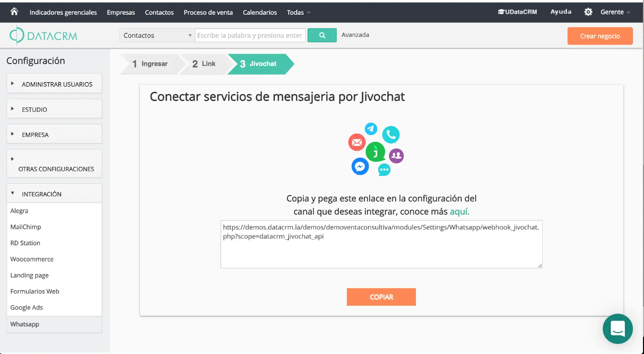644x354 pixels.
Task: Click the teal chat bubble icon
Action: point(384,170)
